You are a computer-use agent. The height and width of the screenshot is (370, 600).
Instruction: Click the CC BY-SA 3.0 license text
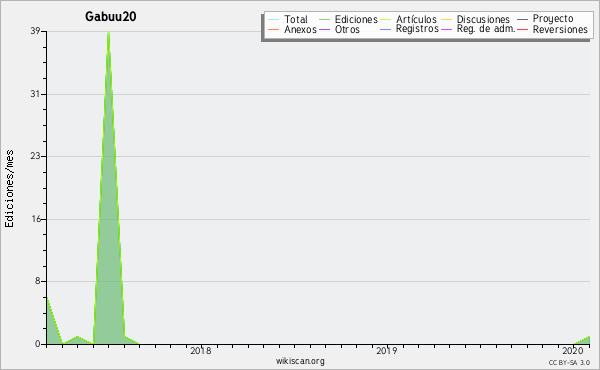569,362
